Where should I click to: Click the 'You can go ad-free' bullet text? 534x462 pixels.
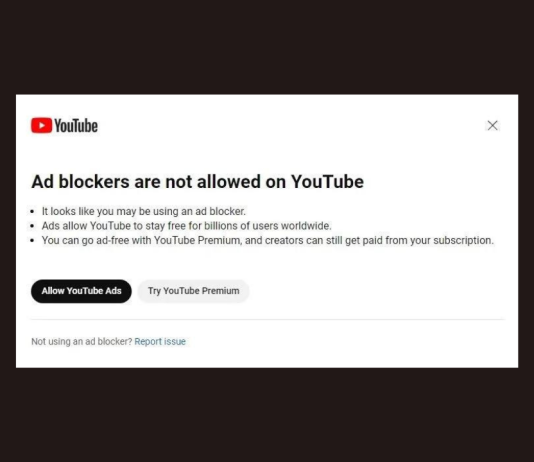(267, 240)
